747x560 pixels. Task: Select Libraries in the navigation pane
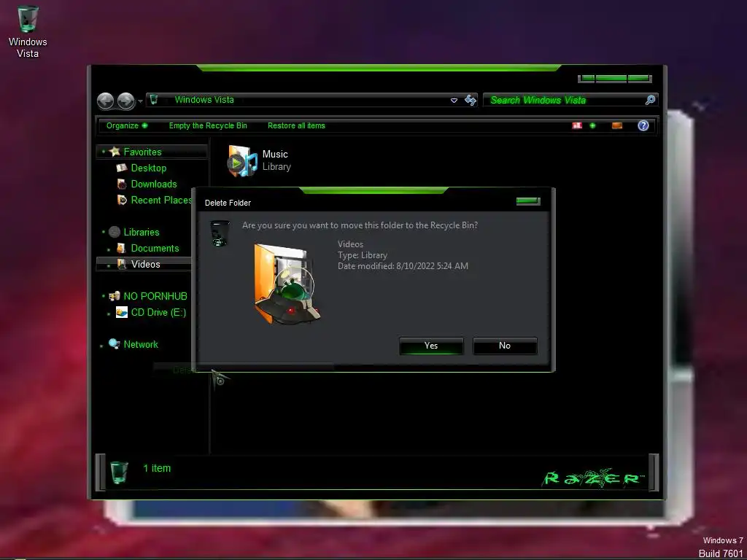tap(142, 233)
